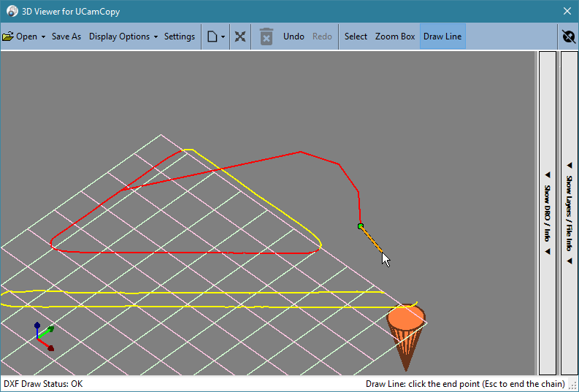The image size is (579, 392).
Task: Open Settings from the toolbar
Action: (x=180, y=36)
